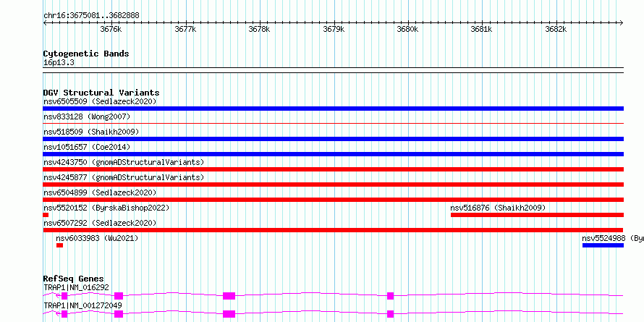Click the thin red line of nsv833128
644x322 pixels.
(x=333, y=123)
